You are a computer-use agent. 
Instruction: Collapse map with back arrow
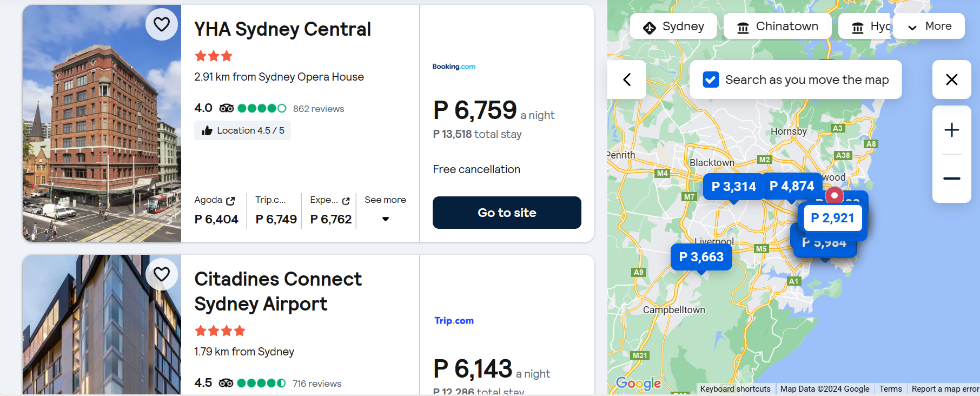[x=627, y=80]
